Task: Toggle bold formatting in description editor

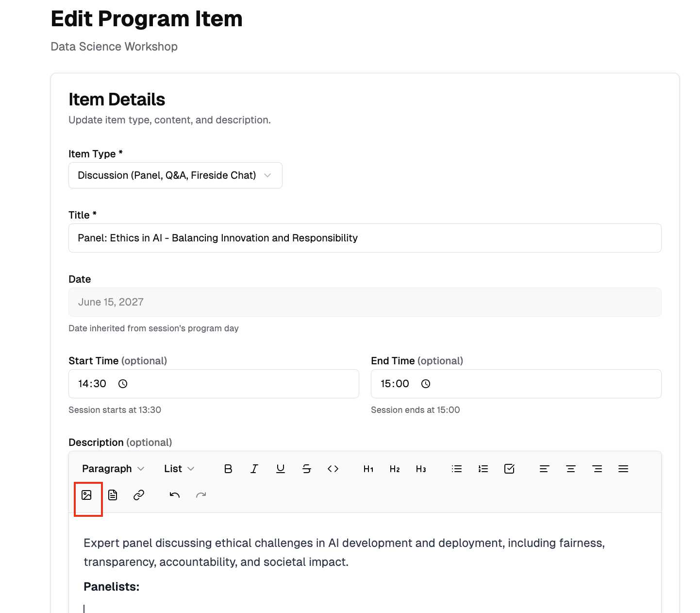Action: pos(228,469)
